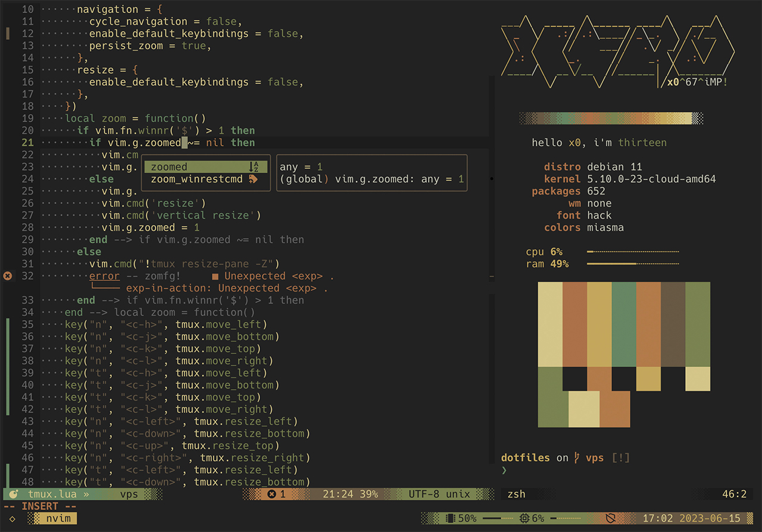
Task: Click the diamond icon before the nvim window
Action: coord(13,519)
